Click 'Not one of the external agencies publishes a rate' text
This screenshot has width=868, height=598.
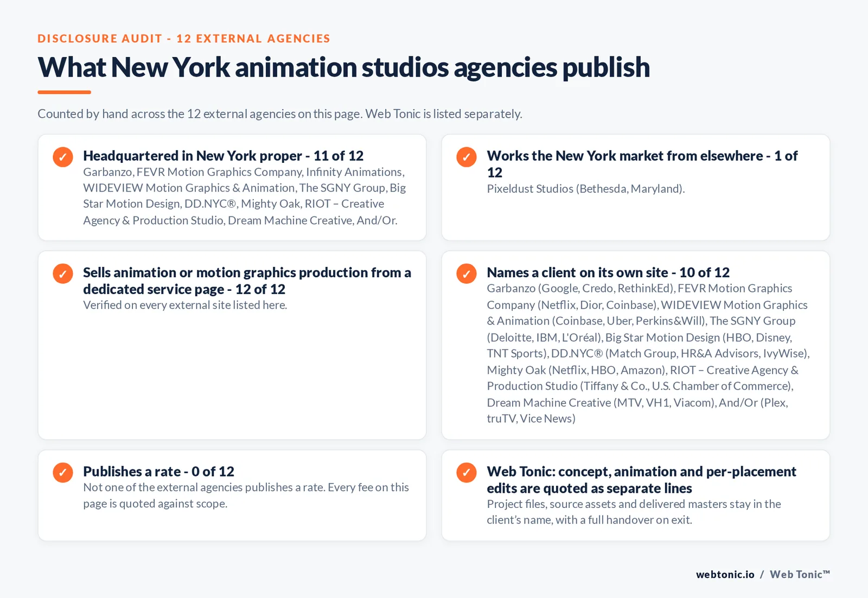point(246,495)
